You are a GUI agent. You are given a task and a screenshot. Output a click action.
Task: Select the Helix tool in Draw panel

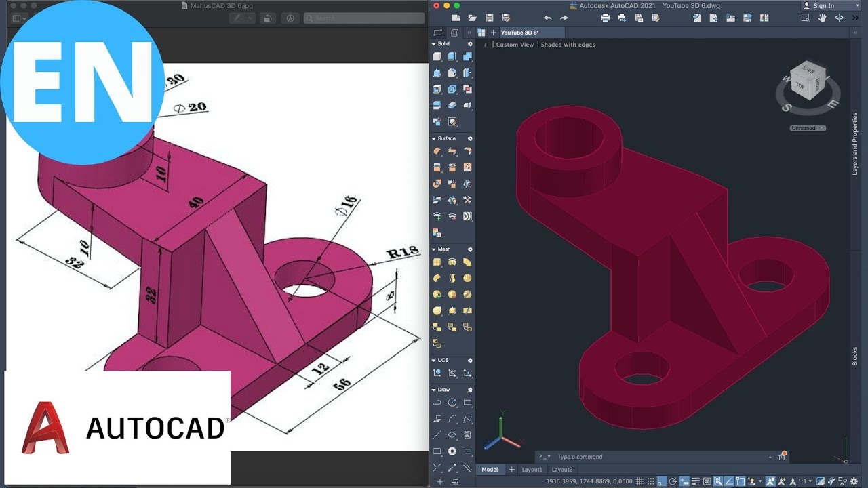point(467,435)
